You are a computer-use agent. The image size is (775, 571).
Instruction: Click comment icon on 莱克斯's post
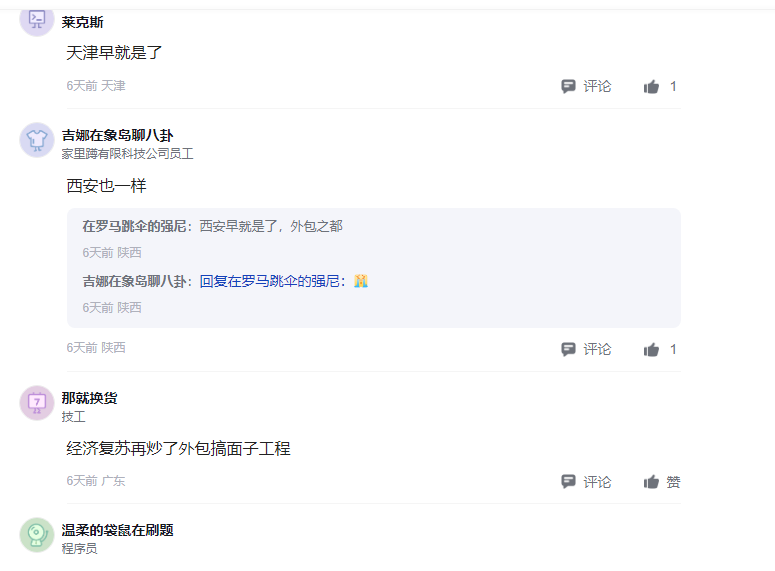coord(568,87)
